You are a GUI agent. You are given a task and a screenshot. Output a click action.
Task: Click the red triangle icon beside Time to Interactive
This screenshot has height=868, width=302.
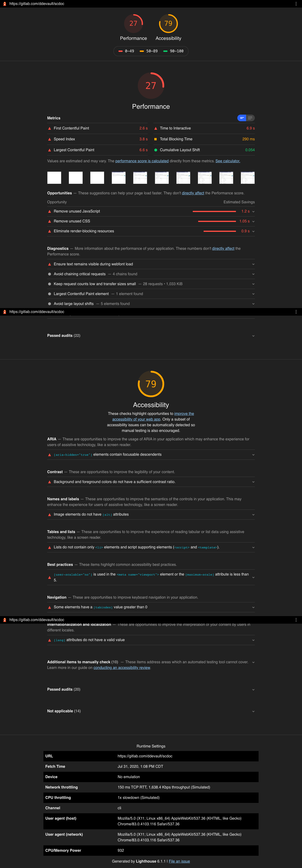coord(156,128)
